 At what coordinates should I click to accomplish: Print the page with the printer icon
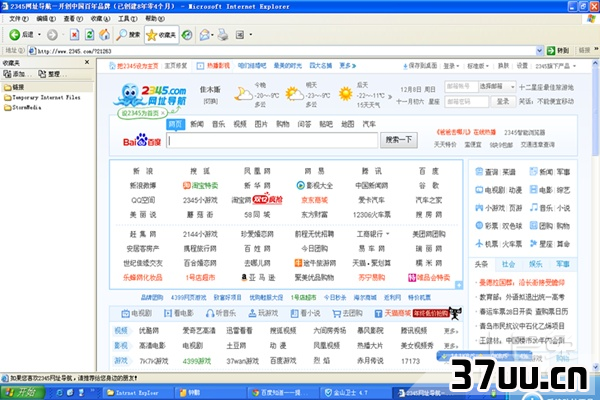223,35
